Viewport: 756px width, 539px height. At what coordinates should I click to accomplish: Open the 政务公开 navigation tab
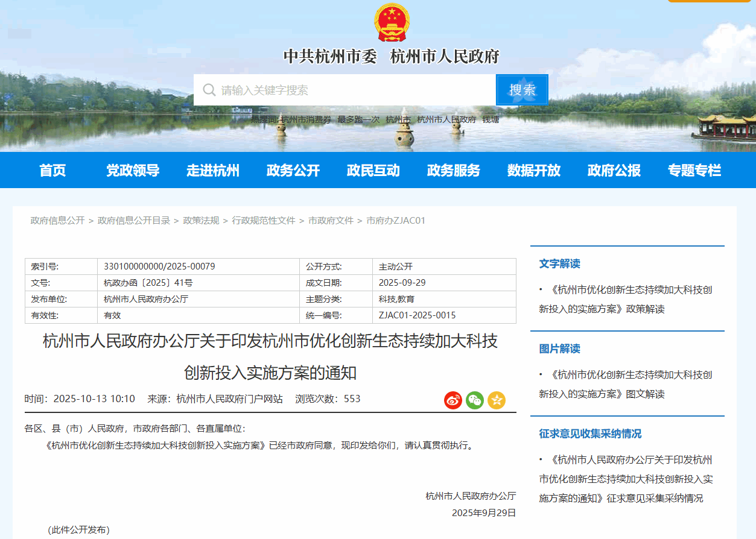293,171
